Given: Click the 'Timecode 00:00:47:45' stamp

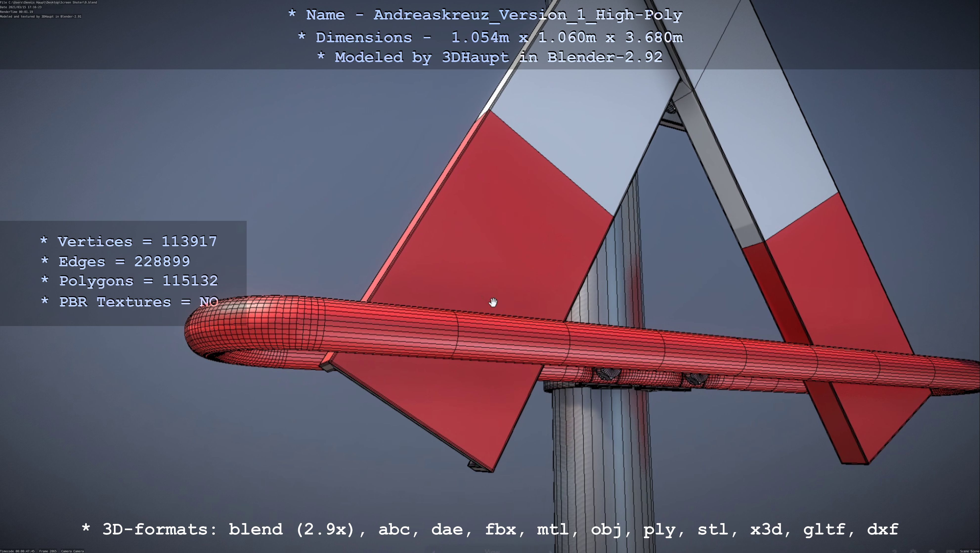Looking at the screenshot, I should [18, 551].
